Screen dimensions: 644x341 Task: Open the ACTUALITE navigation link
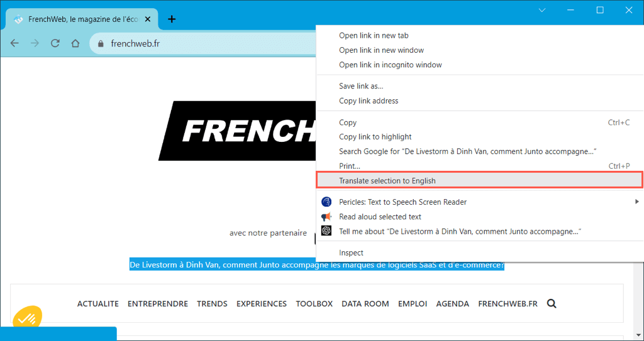coord(97,303)
